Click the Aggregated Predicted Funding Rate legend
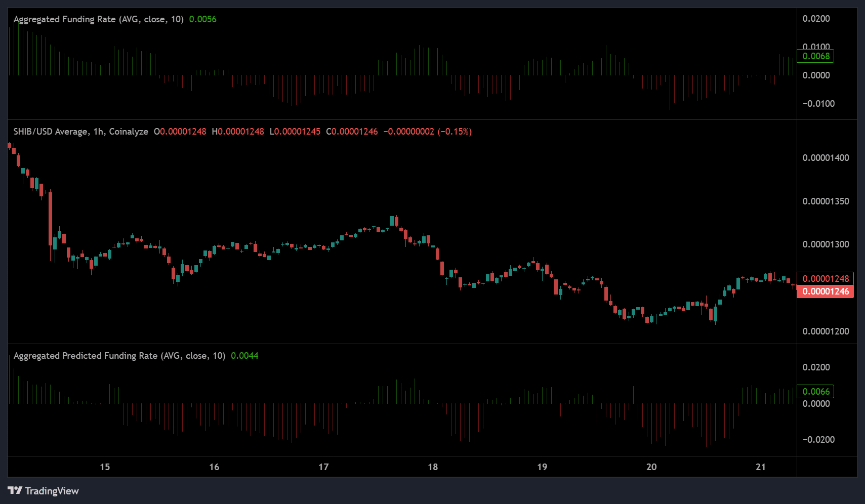The image size is (865, 504). [119, 356]
